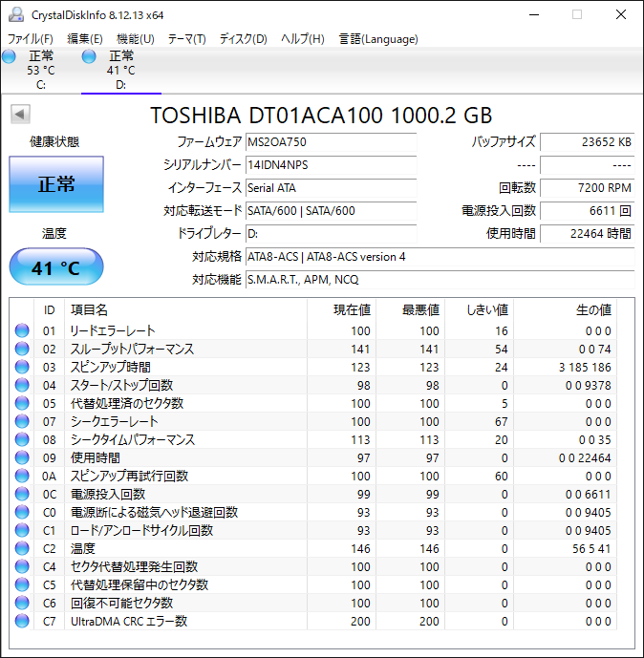The width and height of the screenshot is (644, 658).
Task: Click the インターフェース field Serial ATA
Action: 331,187
